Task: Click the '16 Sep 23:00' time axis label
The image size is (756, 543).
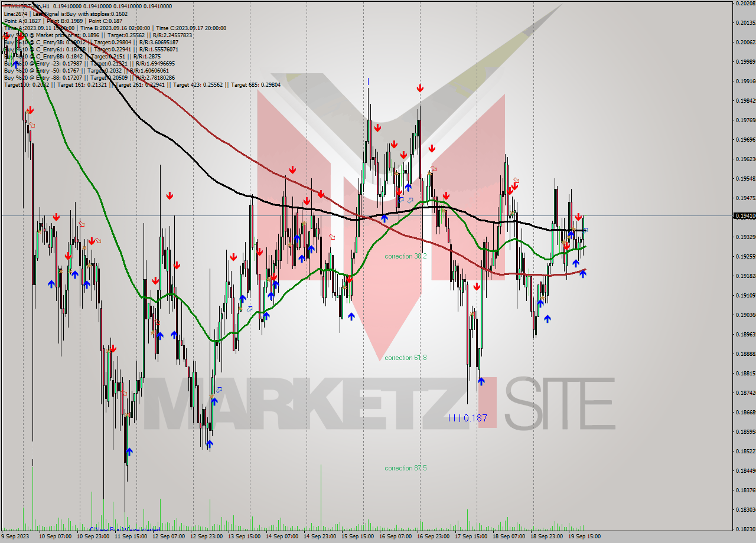Action: click(x=433, y=537)
